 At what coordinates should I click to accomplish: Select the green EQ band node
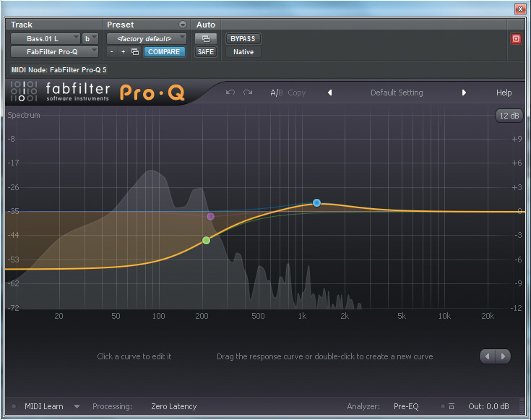[206, 240]
